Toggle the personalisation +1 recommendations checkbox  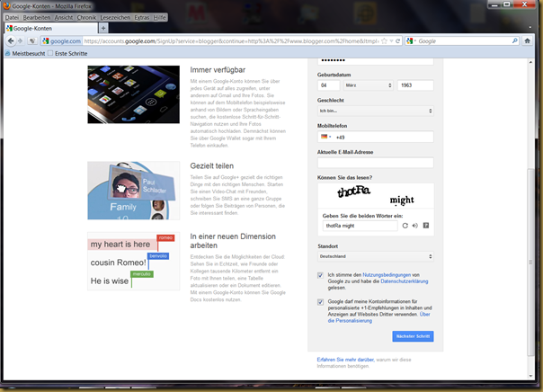coord(320,302)
